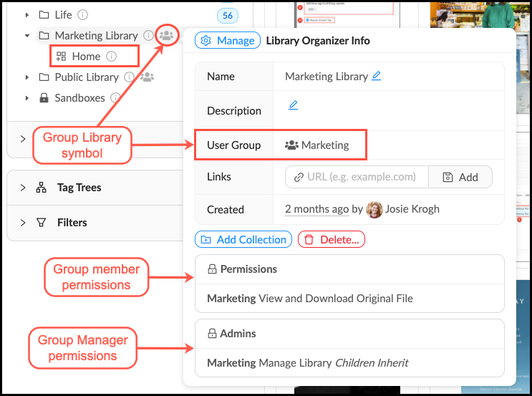
Task: Expand the Life folder arrow
Action: [26, 15]
